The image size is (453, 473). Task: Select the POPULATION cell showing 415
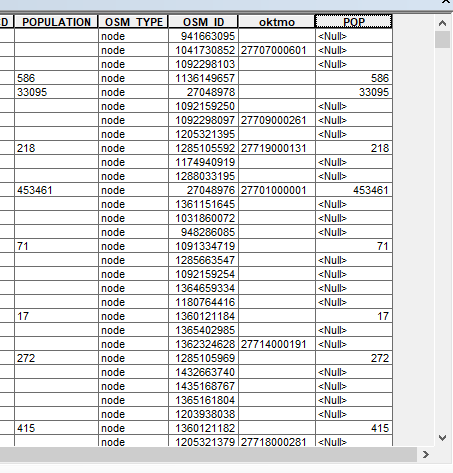(56, 428)
